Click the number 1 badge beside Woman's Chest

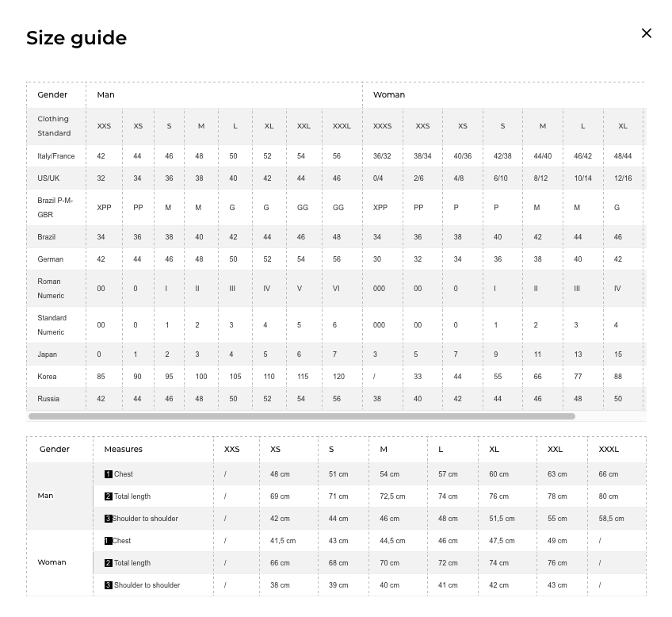click(109, 541)
